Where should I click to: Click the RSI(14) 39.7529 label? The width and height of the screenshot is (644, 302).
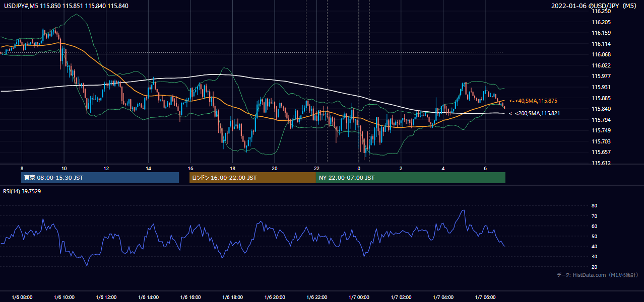[22, 191]
